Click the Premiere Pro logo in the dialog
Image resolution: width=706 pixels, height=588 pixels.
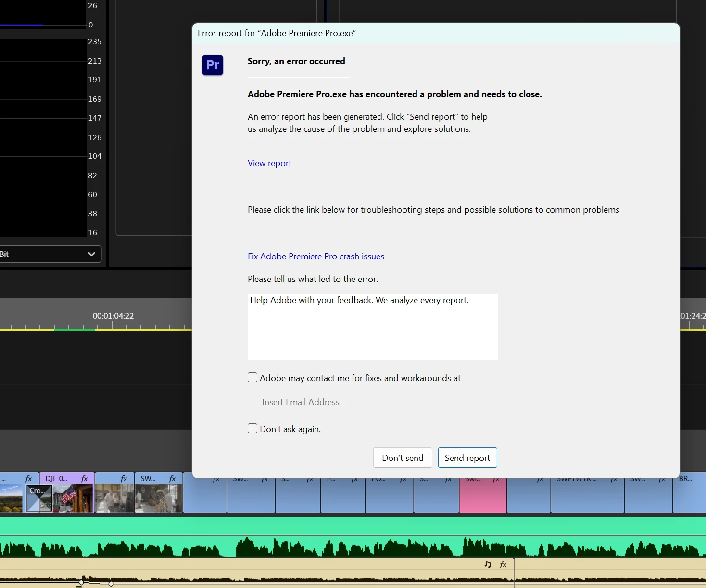(213, 64)
